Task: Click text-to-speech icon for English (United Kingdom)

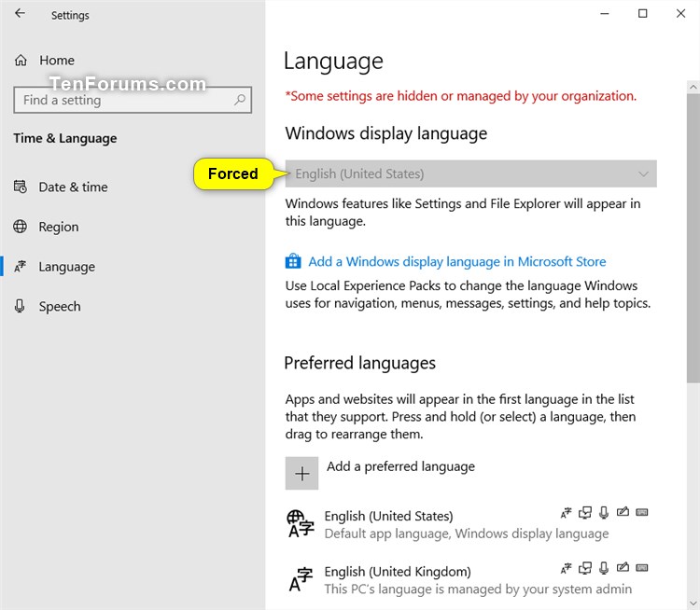Action: tap(585, 568)
